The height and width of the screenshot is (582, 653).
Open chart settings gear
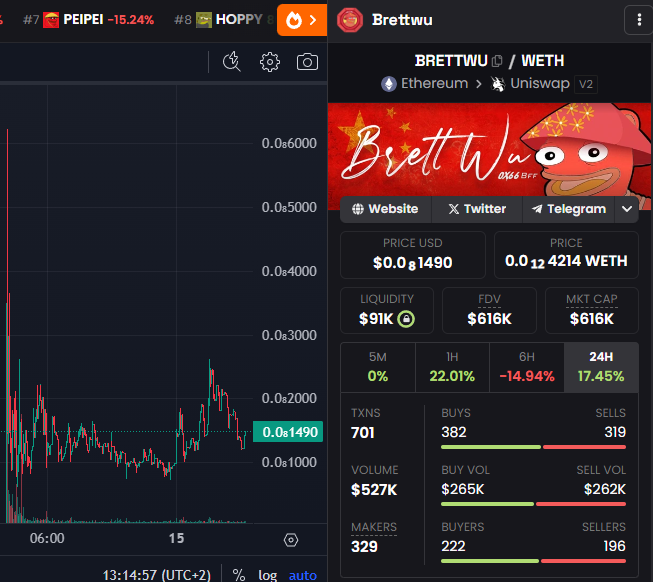click(x=270, y=62)
